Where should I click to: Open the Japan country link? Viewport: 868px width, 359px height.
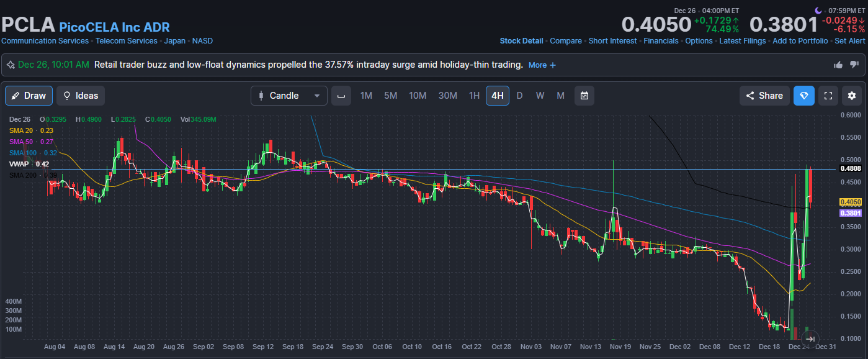[x=174, y=41]
